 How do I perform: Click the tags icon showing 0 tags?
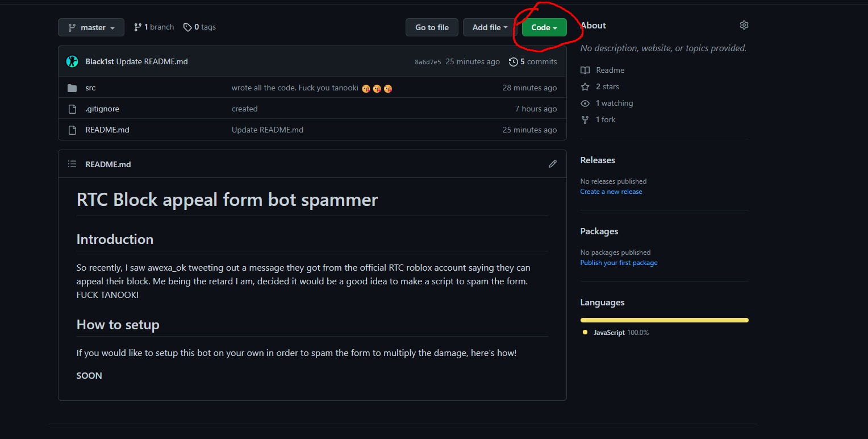tap(187, 27)
